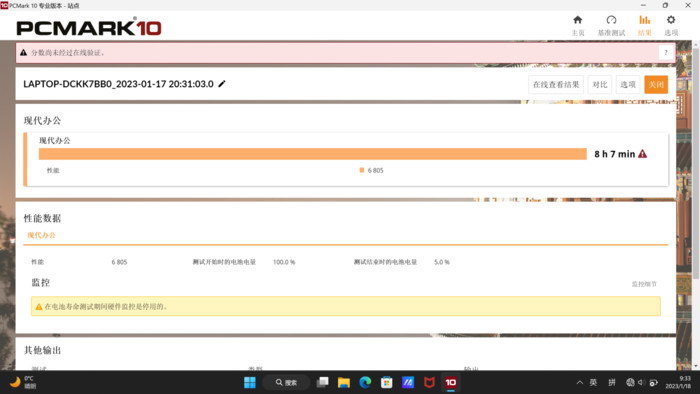
Task: Click the taskbar Search (搜索) box
Action: [x=286, y=382]
